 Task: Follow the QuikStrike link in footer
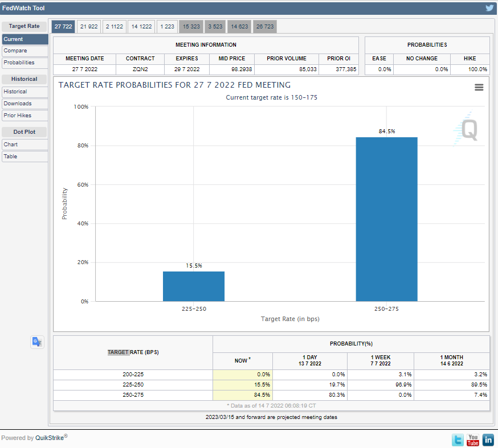pos(48,438)
